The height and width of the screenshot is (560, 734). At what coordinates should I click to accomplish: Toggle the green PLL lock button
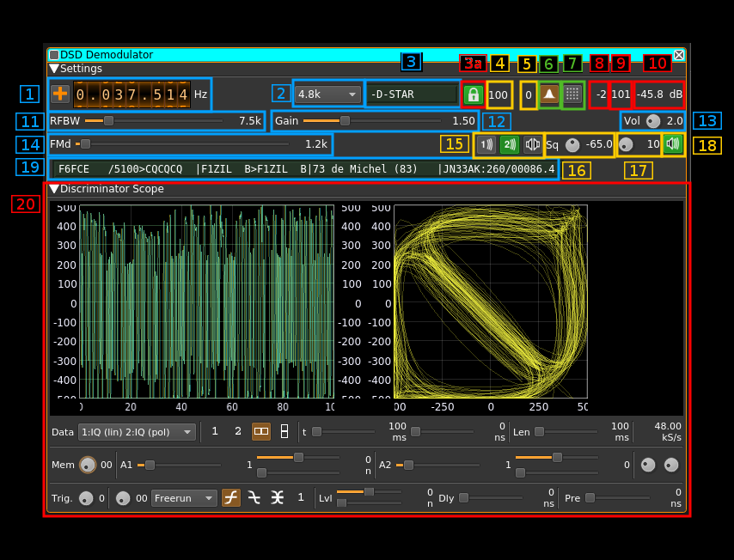(x=474, y=94)
